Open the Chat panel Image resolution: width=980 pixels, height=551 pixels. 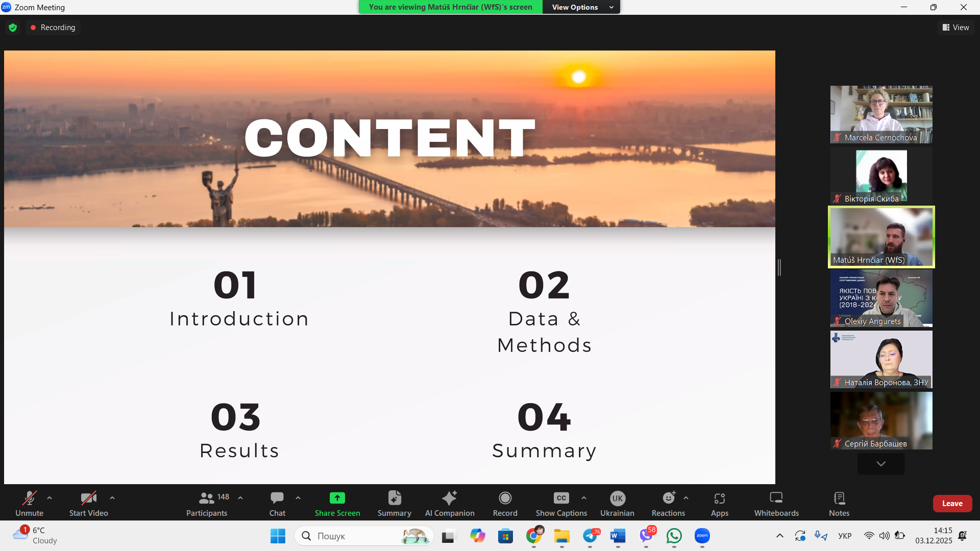[277, 503]
